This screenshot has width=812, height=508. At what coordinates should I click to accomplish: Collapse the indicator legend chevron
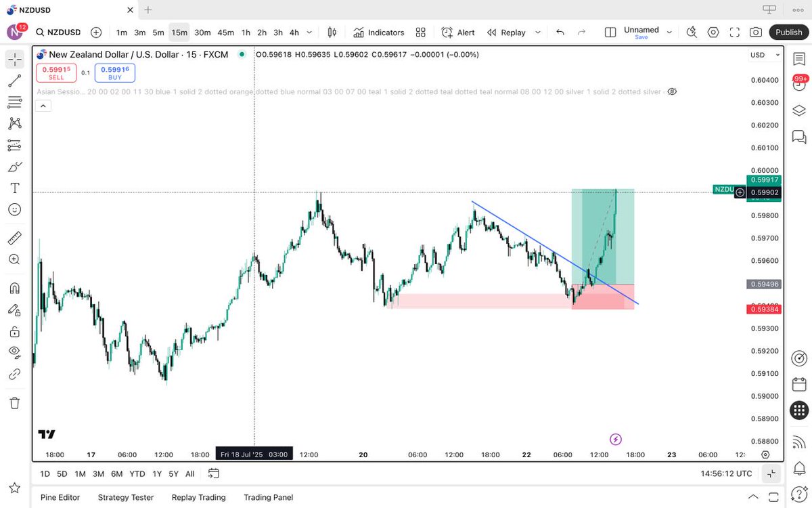(x=43, y=106)
